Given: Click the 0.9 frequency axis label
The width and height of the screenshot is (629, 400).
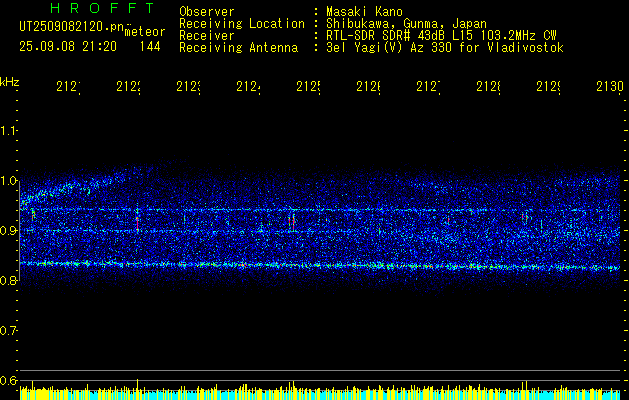Looking at the screenshot, I should click(9, 231).
